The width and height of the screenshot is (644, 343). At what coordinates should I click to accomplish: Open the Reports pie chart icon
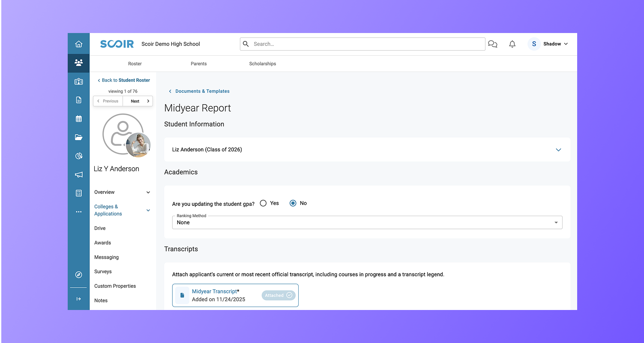[79, 156]
